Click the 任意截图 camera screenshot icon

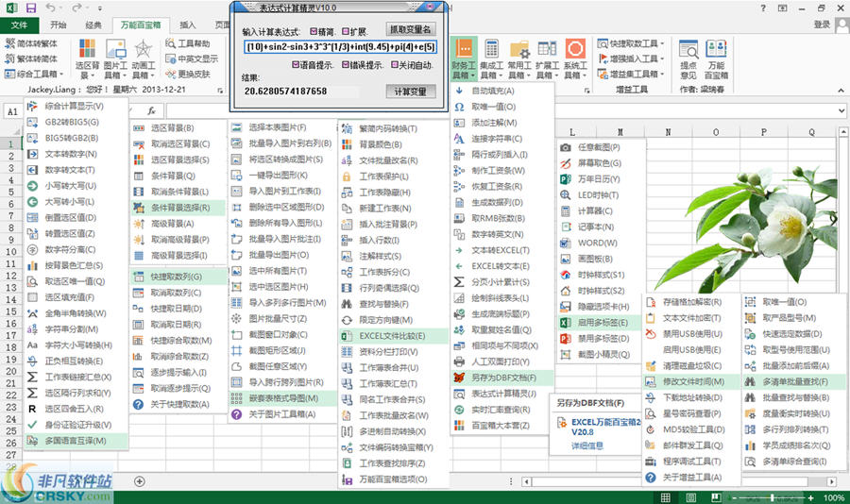[566, 147]
